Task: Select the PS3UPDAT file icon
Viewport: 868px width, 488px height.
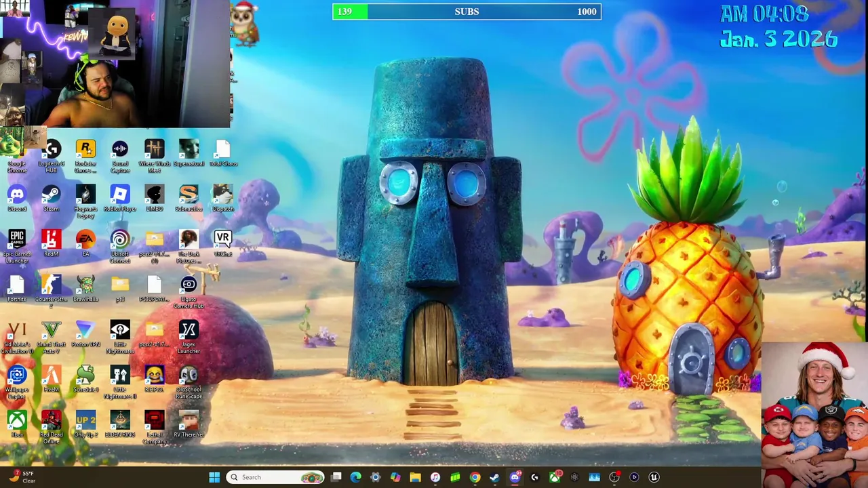Action: point(154,289)
